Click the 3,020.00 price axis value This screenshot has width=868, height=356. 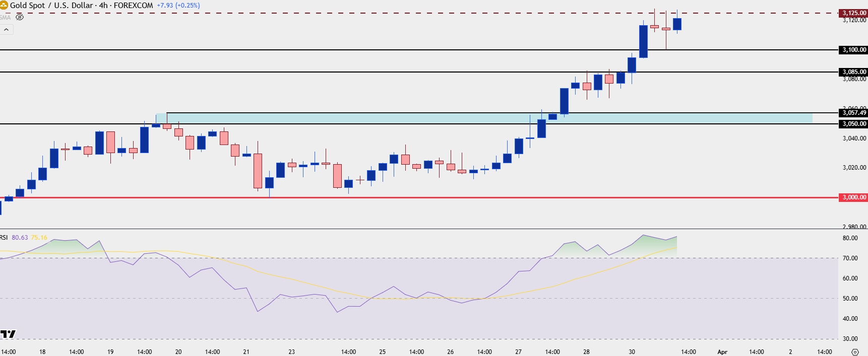pos(854,168)
